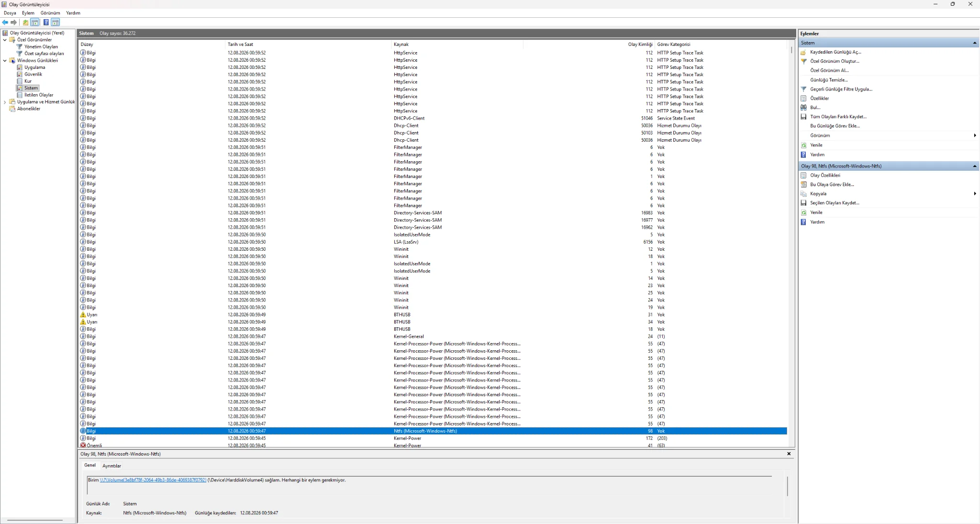Switch to the Genel tab
This screenshot has height=524, width=980.
point(90,465)
